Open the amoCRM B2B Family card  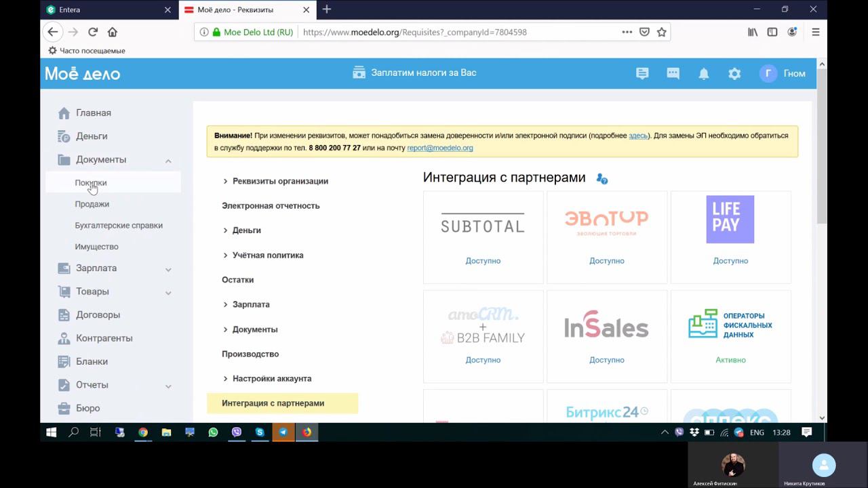[483, 337]
